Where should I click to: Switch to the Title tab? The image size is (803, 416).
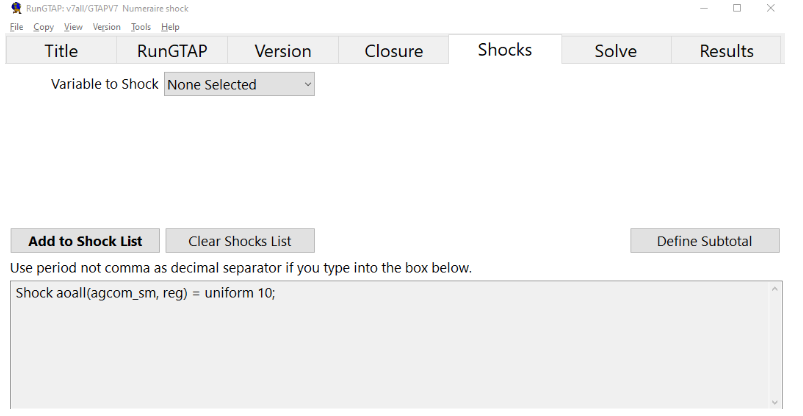pyautogui.click(x=61, y=51)
